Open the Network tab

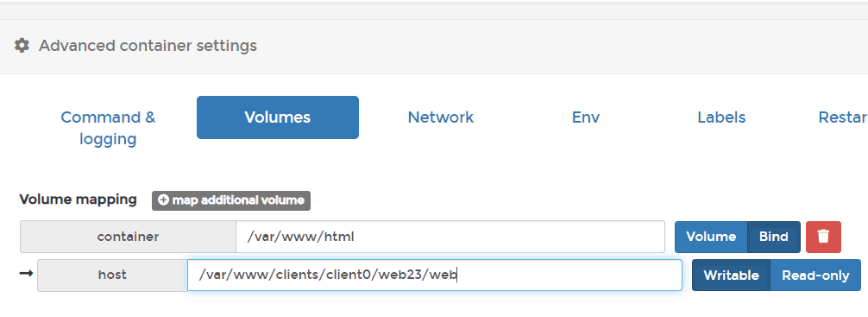(x=441, y=117)
